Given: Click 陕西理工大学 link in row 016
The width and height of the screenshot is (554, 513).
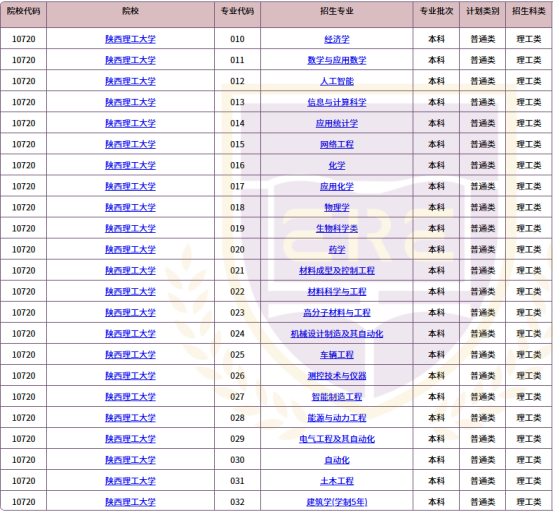Looking at the screenshot, I should [x=130, y=165].
